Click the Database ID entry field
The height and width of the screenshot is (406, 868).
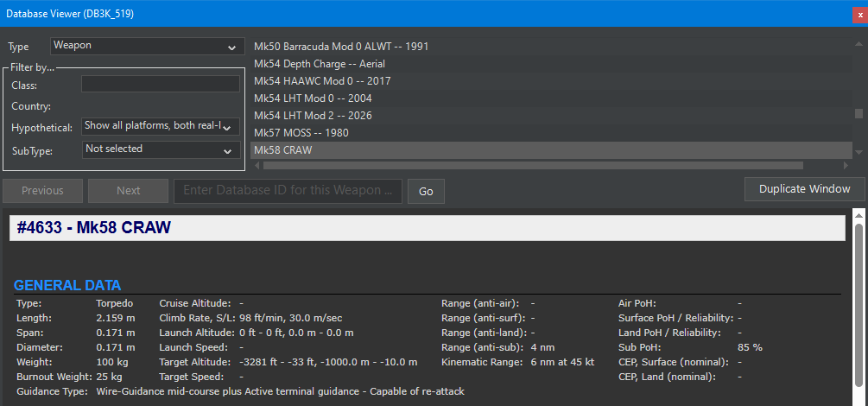[288, 191]
